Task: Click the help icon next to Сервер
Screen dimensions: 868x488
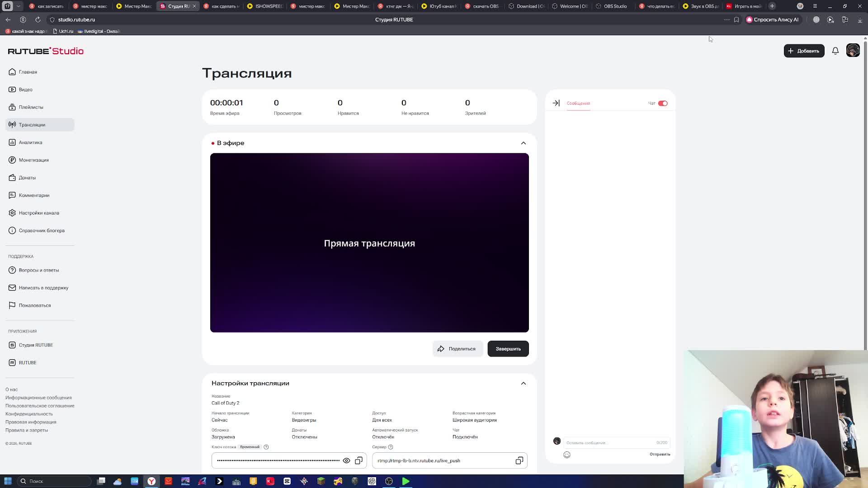Action: point(391,447)
